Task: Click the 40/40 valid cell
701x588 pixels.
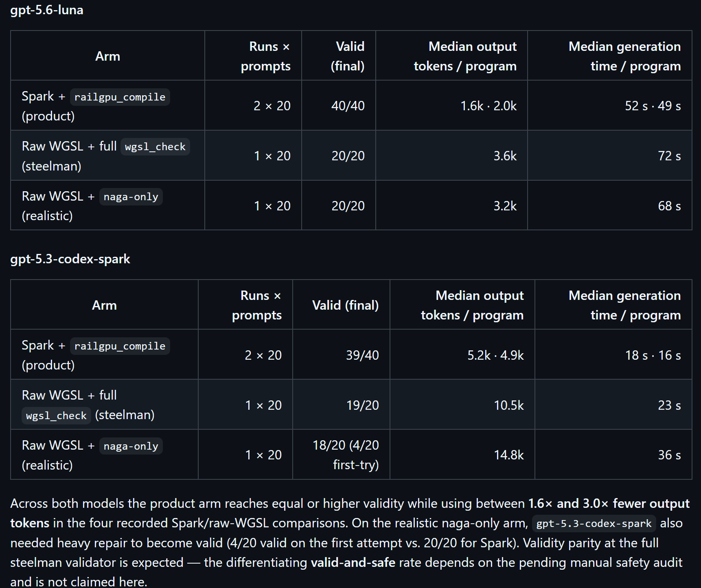Action: (x=339, y=105)
